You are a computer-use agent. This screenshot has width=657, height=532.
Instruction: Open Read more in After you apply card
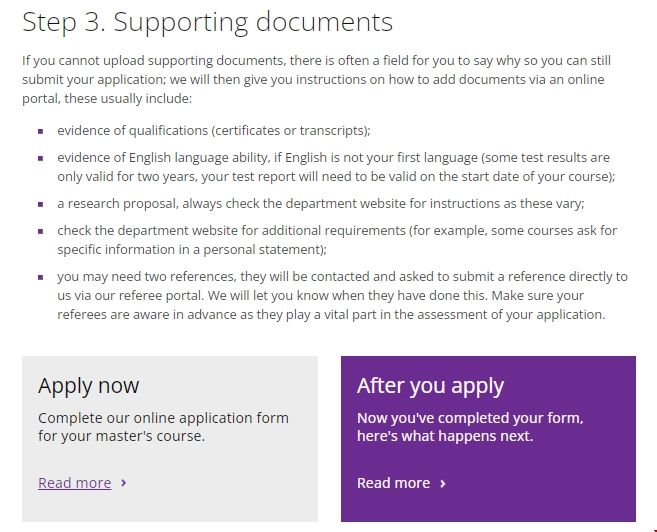[393, 483]
